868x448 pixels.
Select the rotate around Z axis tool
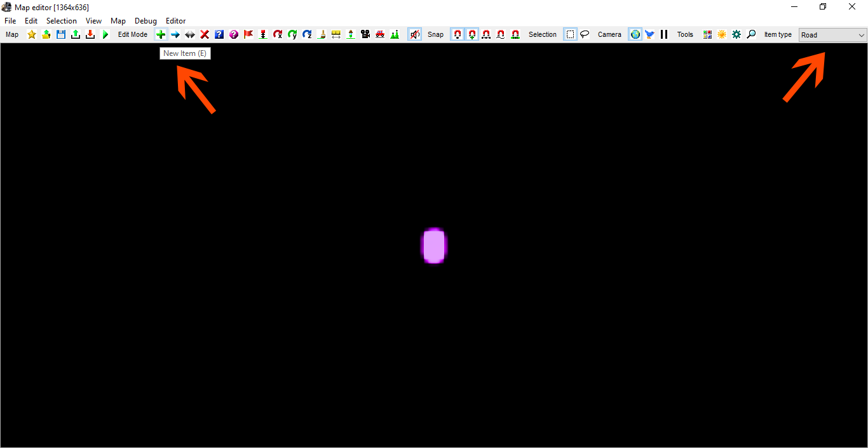(x=307, y=34)
